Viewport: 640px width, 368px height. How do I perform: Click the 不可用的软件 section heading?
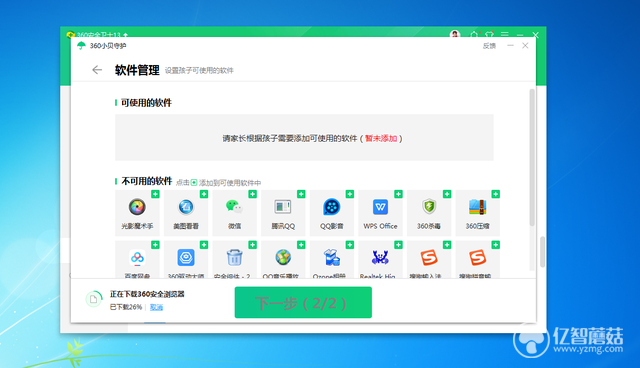[147, 181]
